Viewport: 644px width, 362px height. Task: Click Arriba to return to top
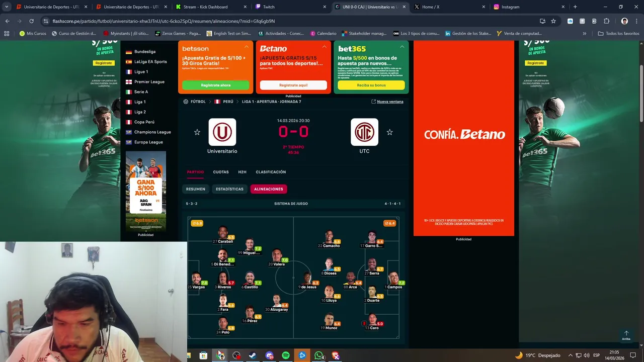coord(626,335)
